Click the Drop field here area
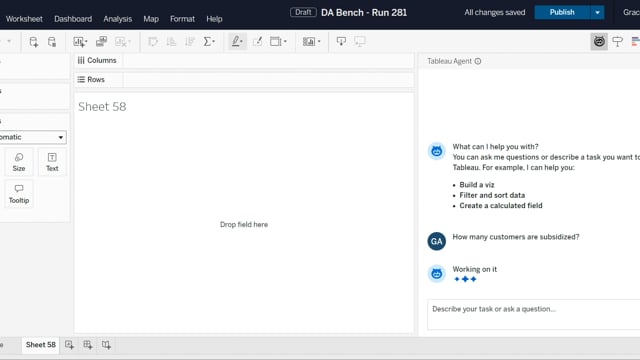 pos(244,224)
